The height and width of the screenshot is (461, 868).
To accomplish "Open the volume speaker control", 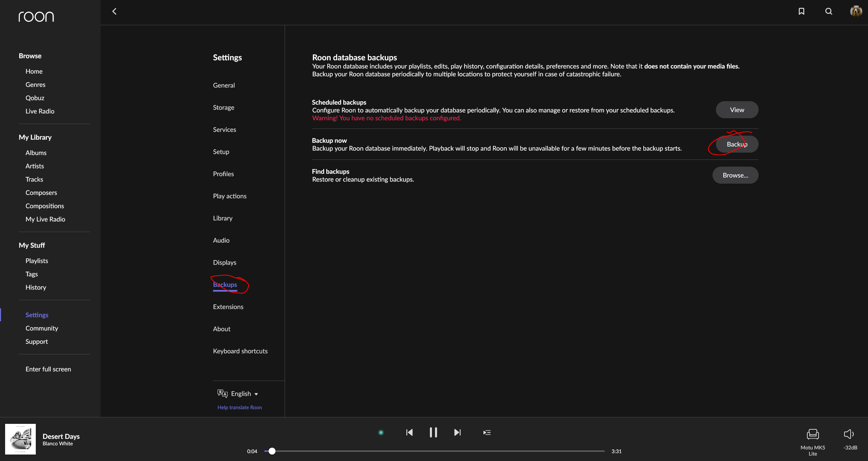I will point(849,434).
